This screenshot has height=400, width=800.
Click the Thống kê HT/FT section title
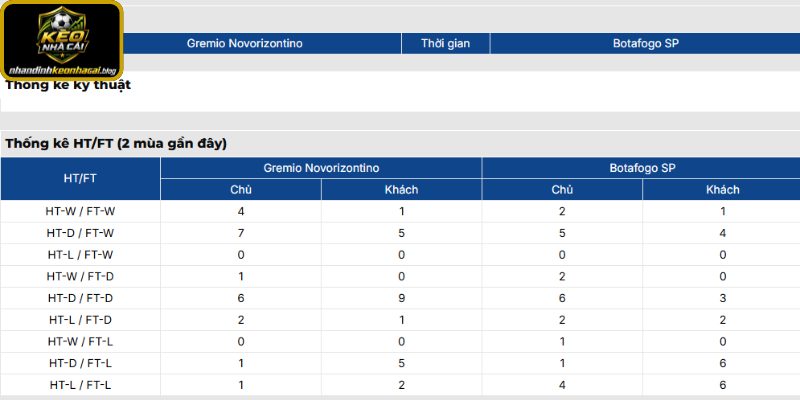[x=116, y=144]
